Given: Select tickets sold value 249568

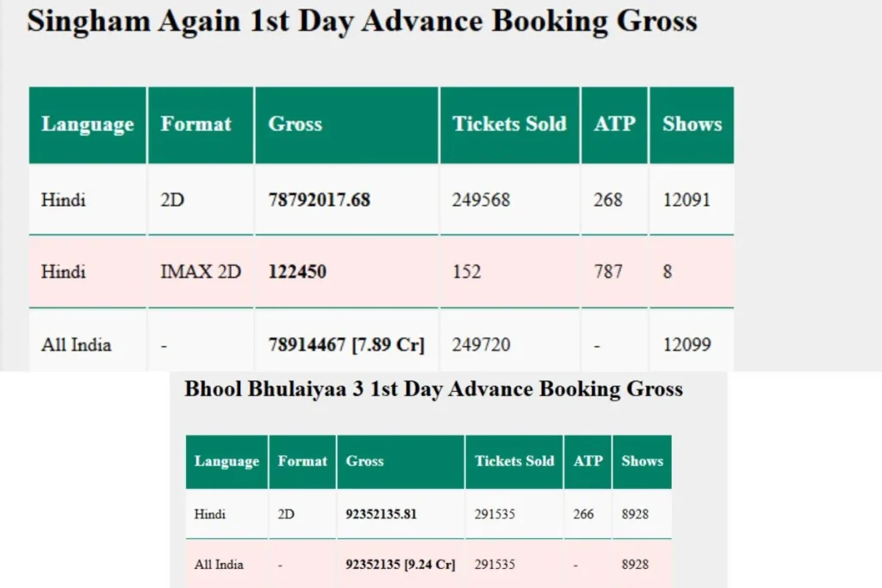Looking at the screenshot, I should coord(481,200).
